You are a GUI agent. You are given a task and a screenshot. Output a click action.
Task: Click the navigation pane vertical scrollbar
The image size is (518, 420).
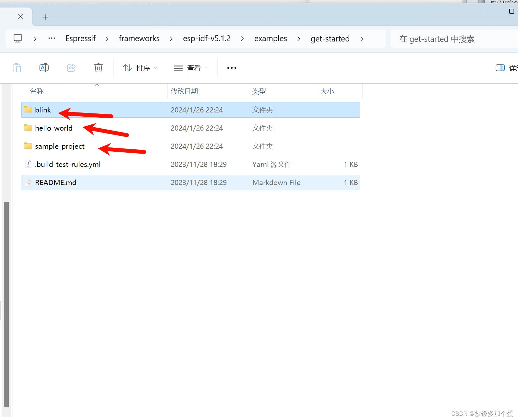(x=6, y=304)
